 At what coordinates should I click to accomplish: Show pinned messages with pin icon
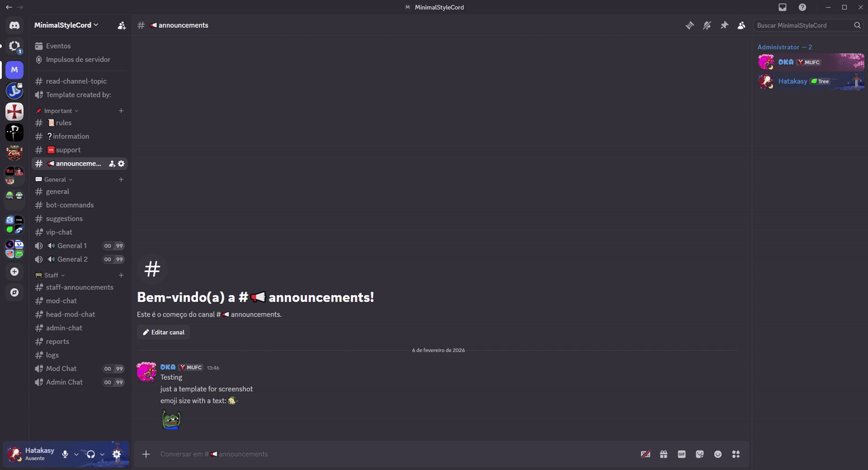coord(724,25)
